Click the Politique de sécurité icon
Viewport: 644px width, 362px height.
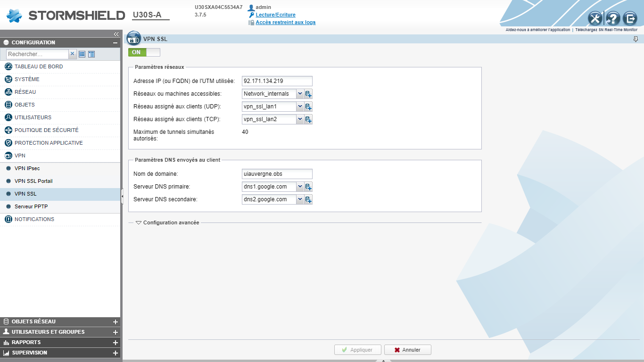[8, 130]
